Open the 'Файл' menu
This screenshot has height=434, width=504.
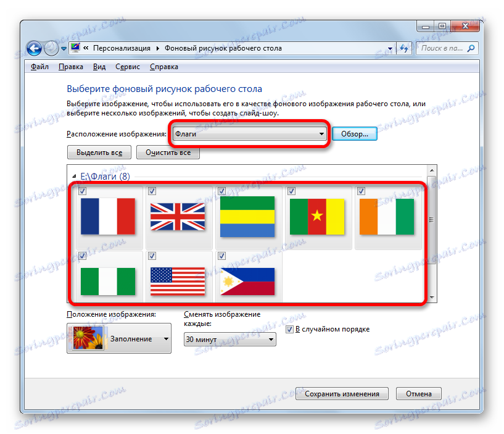(39, 67)
